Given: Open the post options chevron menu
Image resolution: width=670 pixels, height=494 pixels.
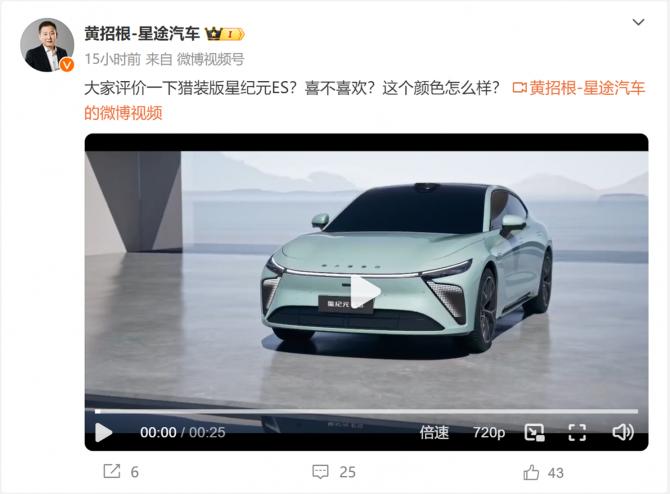Looking at the screenshot, I should (638, 22).
